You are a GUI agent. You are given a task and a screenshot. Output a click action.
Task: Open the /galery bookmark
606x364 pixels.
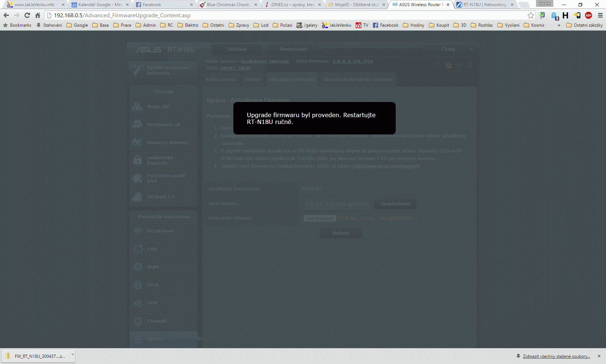pos(307,25)
